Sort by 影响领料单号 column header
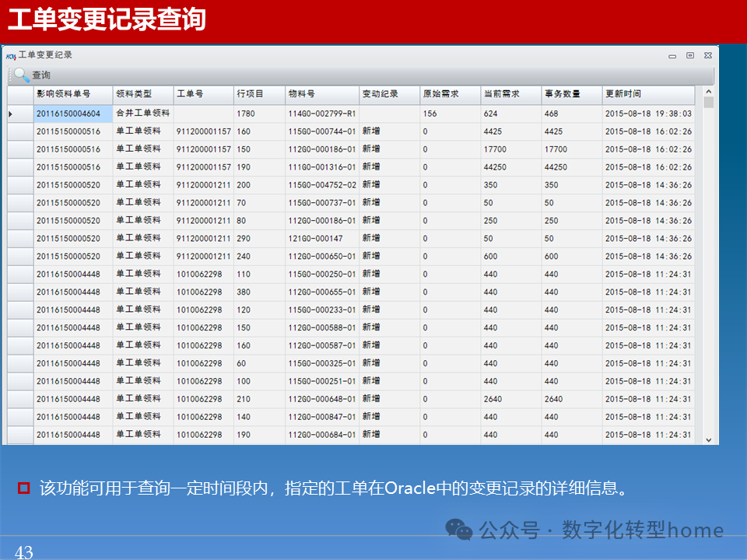Image resolution: width=747 pixels, height=560 pixels. pos(73,94)
